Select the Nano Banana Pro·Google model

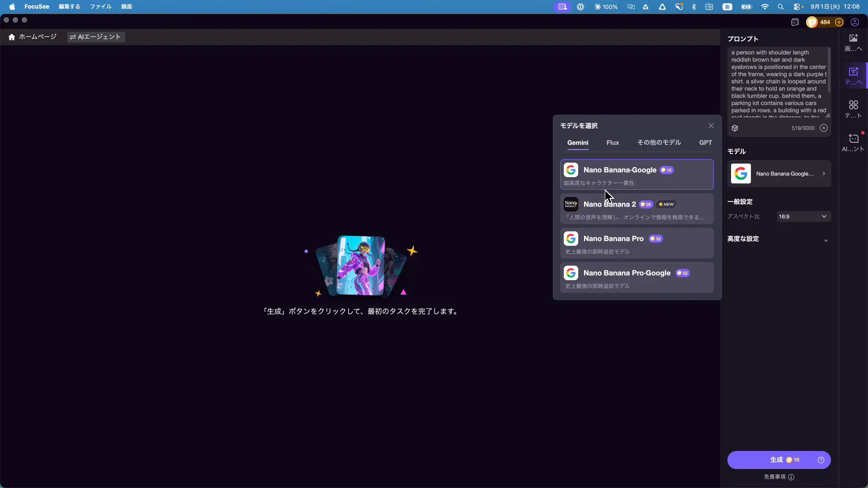(x=637, y=277)
